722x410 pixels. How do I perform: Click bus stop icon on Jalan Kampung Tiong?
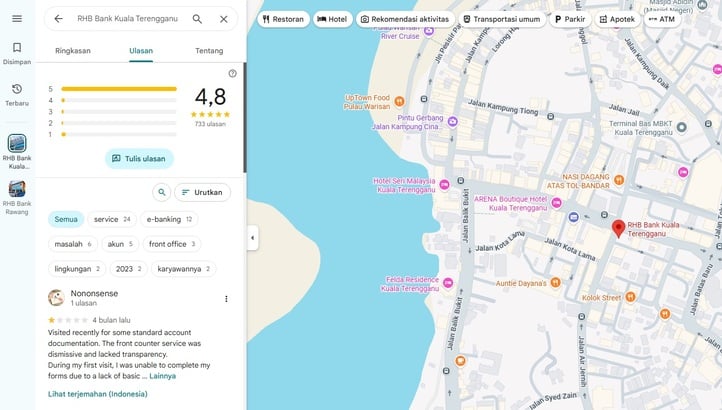pos(550,117)
